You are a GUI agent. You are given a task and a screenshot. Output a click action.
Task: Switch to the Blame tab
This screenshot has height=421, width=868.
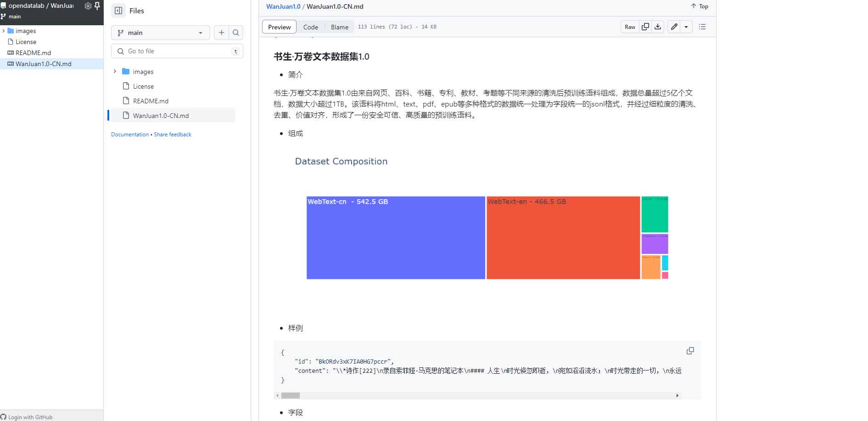pos(340,27)
